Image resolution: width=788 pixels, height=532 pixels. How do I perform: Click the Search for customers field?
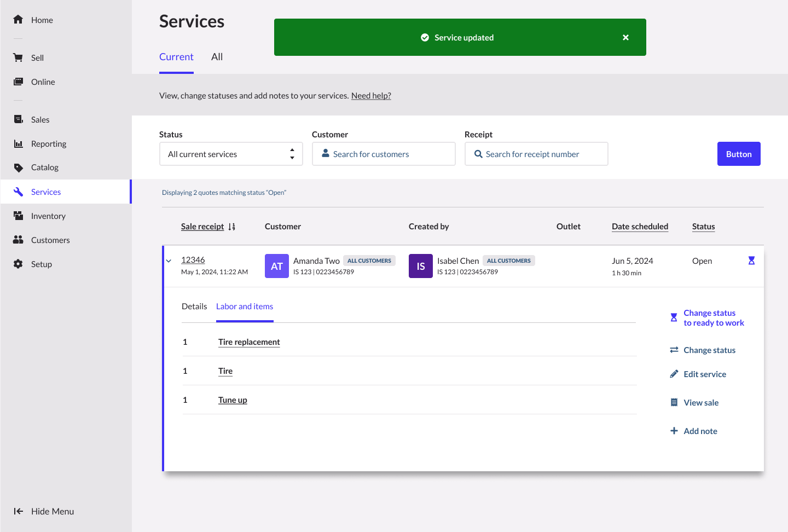(384, 154)
